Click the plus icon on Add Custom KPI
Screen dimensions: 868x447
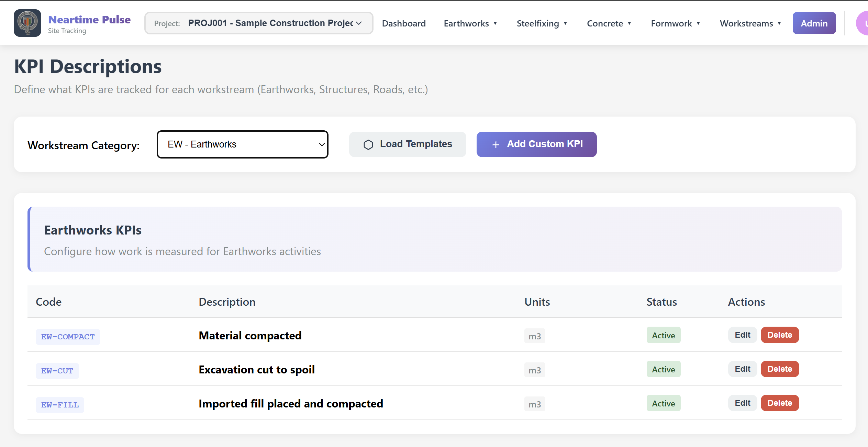[496, 144]
